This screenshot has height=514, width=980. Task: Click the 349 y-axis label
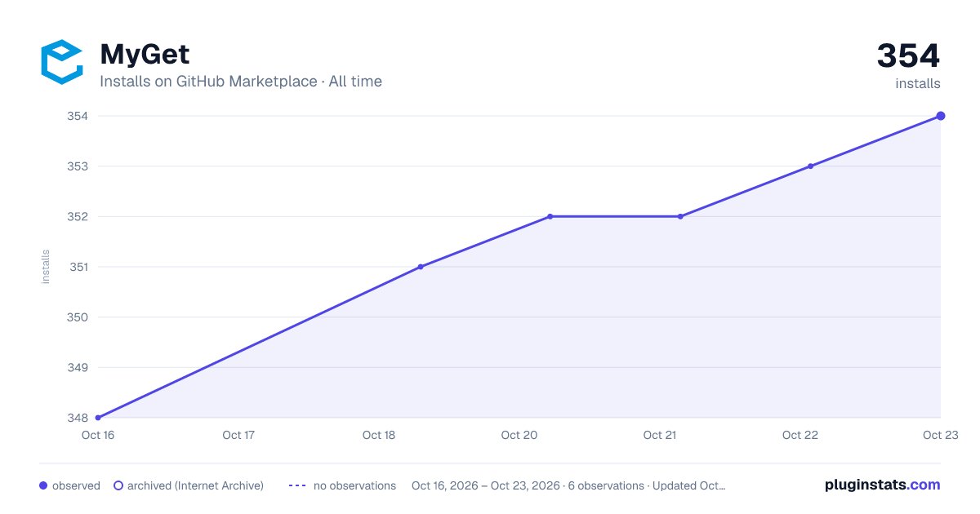[x=77, y=367]
